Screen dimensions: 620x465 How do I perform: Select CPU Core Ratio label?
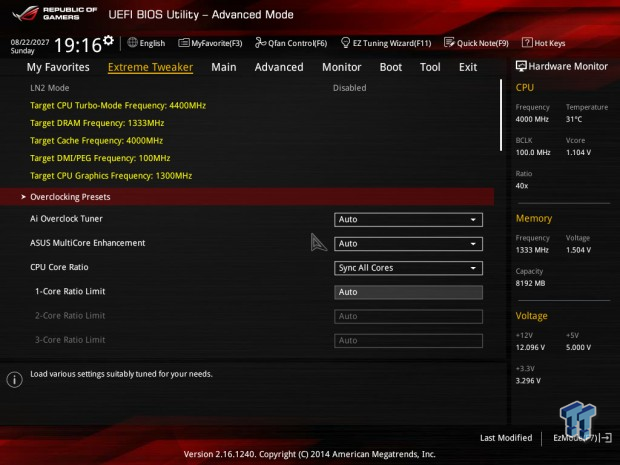tap(59, 267)
